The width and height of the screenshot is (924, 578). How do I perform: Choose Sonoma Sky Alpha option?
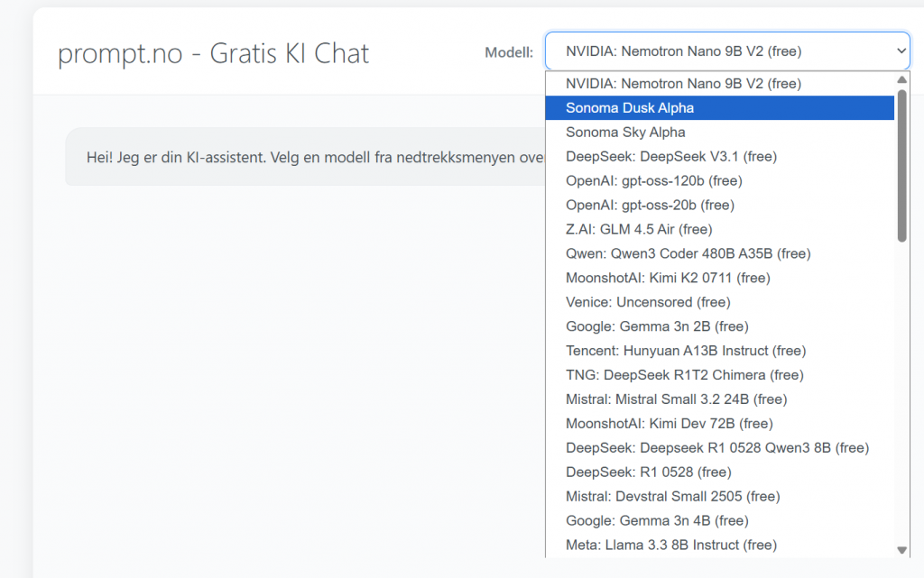coord(625,133)
